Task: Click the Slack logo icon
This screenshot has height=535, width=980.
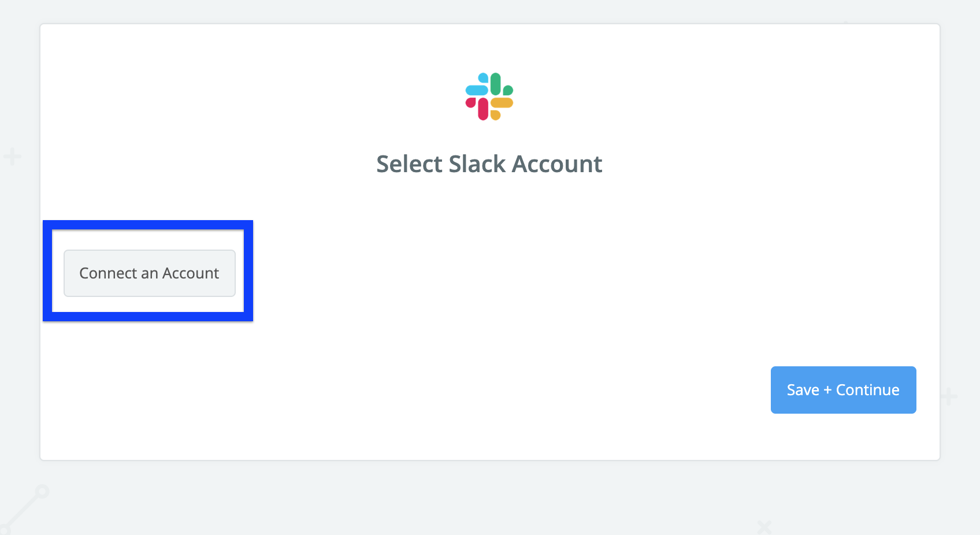Action: (x=489, y=96)
